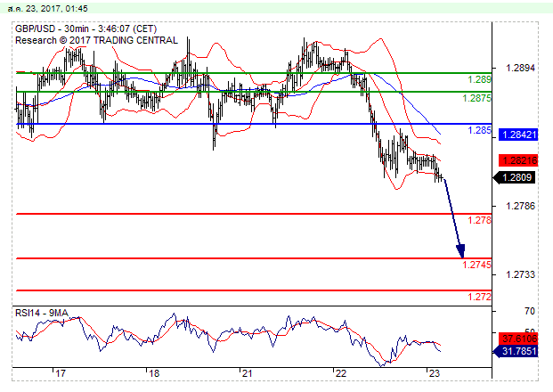
Task: Click date axis label 18
Action: tap(154, 373)
